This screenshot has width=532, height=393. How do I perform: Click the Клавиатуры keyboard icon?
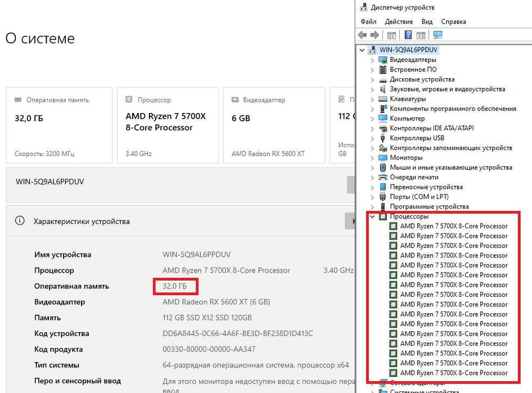(x=383, y=99)
